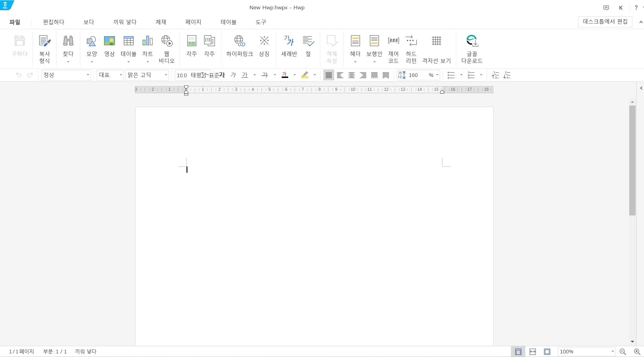The width and height of the screenshot is (644, 357).
Task: Open the 테이블 ribbon tab
Action: coord(229,22)
